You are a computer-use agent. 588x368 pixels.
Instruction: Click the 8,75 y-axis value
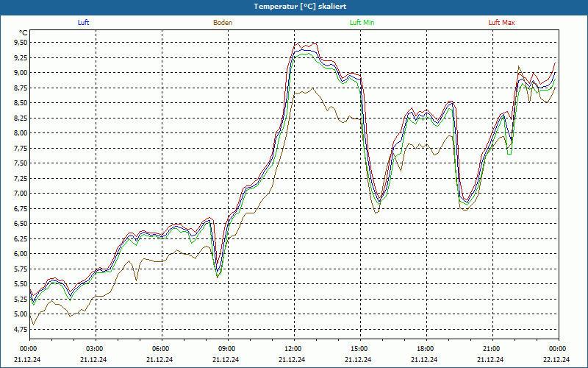click(20, 88)
